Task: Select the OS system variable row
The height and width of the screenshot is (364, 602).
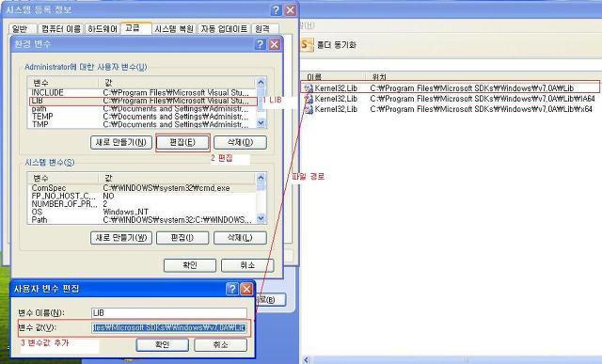Action: 141,212
